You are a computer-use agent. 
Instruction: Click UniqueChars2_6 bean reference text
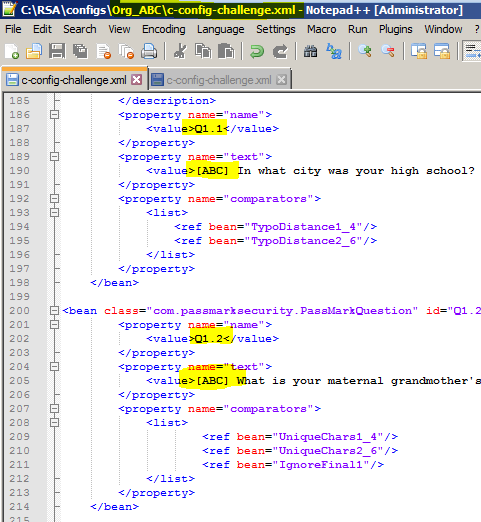pyautogui.click(x=328, y=451)
